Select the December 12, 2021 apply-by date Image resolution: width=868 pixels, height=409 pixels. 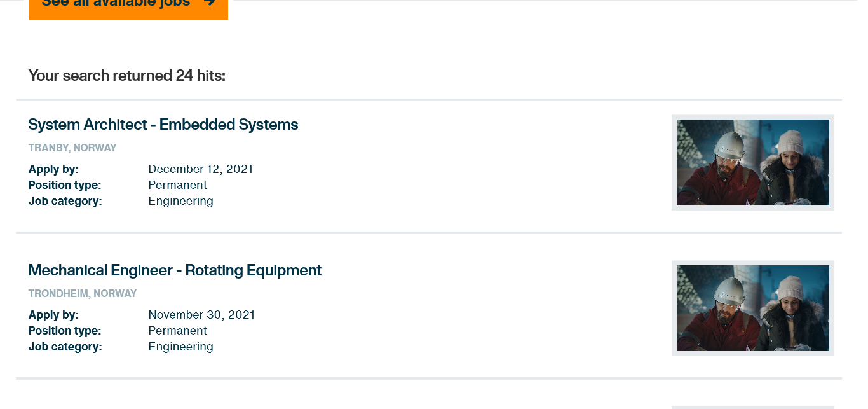pos(201,169)
